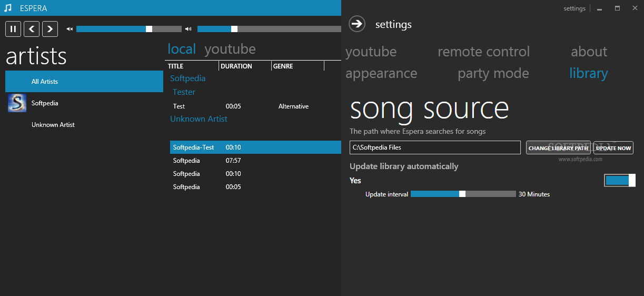Skip to the previous song
Image resolution: width=644 pixels, height=296 pixels.
(x=32, y=29)
